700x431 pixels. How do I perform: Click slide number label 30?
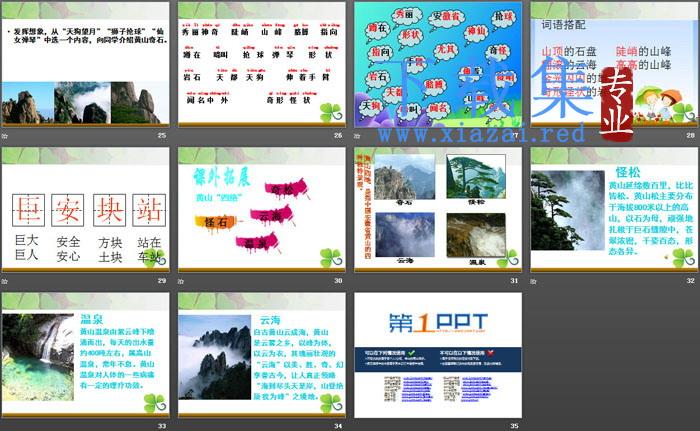(x=338, y=281)
